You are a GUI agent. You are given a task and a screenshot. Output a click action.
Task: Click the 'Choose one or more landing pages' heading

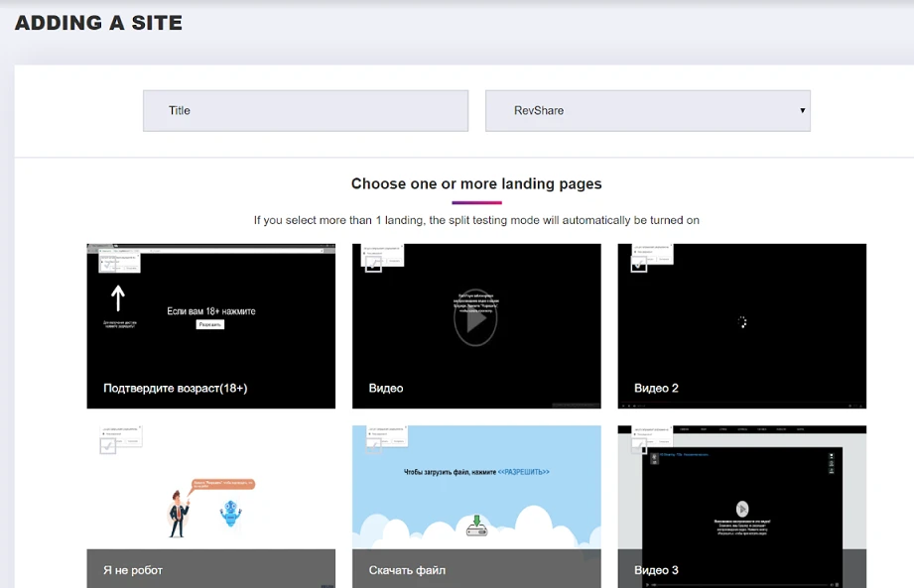point(476,184)
